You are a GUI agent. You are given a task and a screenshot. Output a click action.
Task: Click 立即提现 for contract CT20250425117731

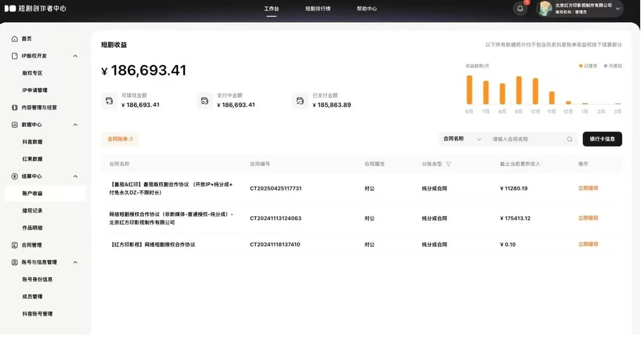pyautogui.click(x=588, y=188)
